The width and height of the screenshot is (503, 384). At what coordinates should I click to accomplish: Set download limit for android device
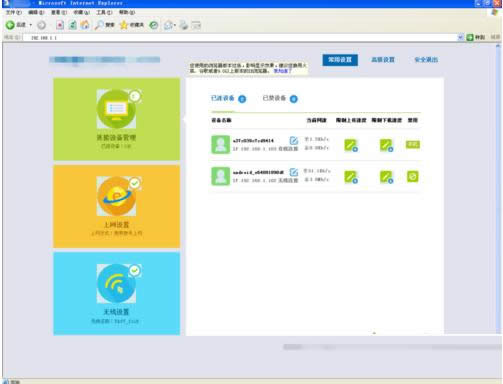click(386, 177)
